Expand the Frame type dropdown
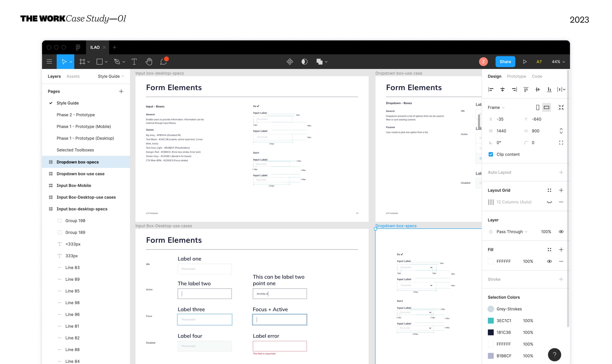Viewport: 612px width, 364px height. 496,107
